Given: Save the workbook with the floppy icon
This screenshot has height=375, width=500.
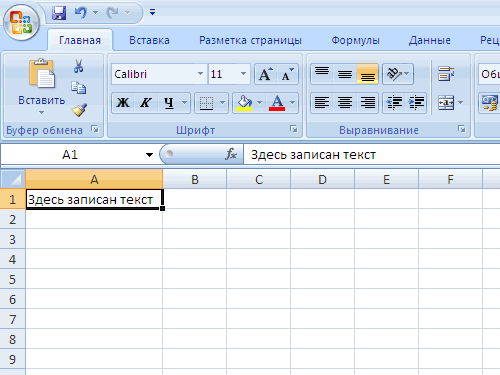Looking at the screenshot, I should point(59,13).
